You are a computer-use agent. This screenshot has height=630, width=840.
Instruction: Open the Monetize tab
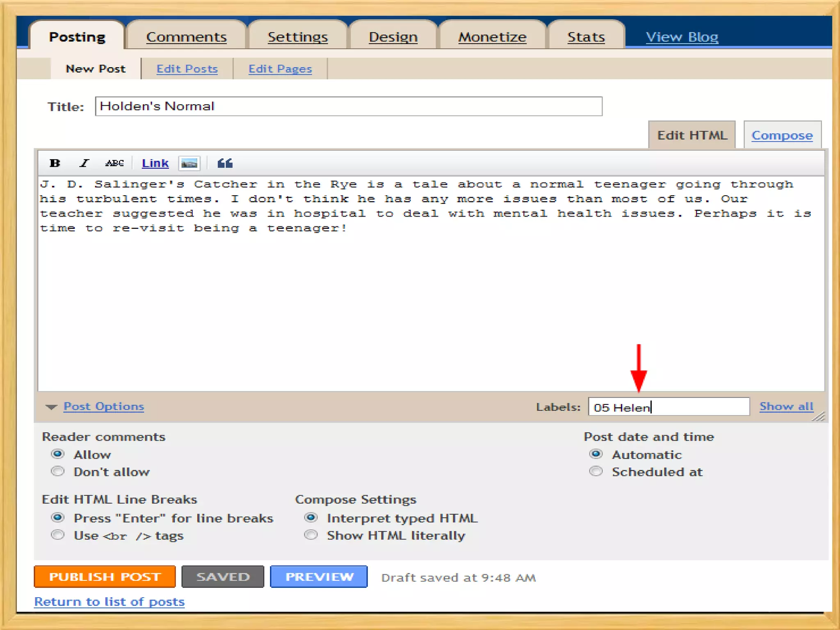click(x=492, y=37)
